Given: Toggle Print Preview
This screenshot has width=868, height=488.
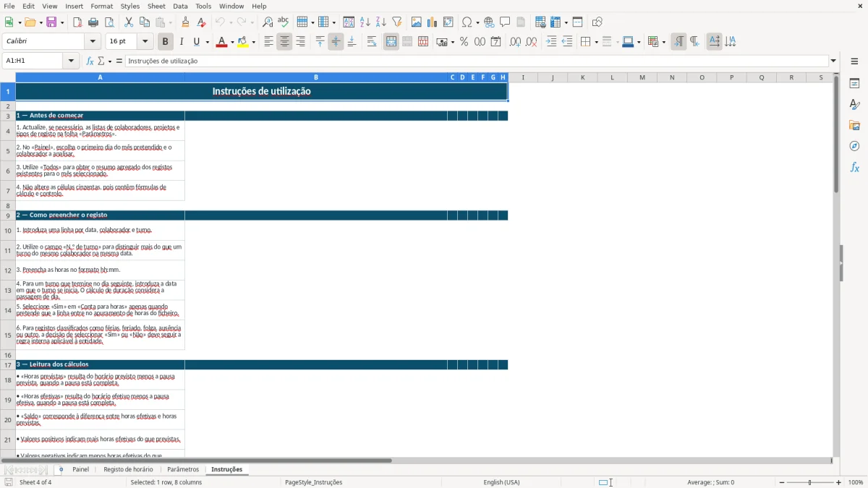Looking at the screenshot, I should point(109,22).
